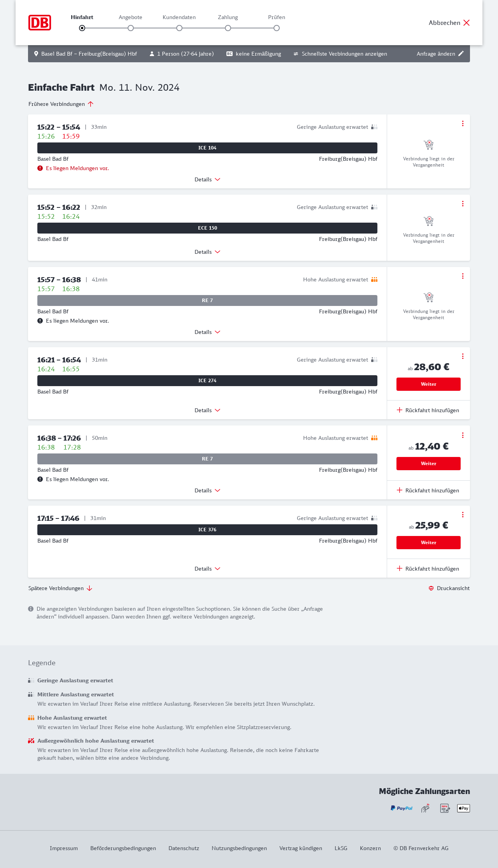Load Spätere Verbindungen
Screen dimensions: 498x868
coord(60,588)
